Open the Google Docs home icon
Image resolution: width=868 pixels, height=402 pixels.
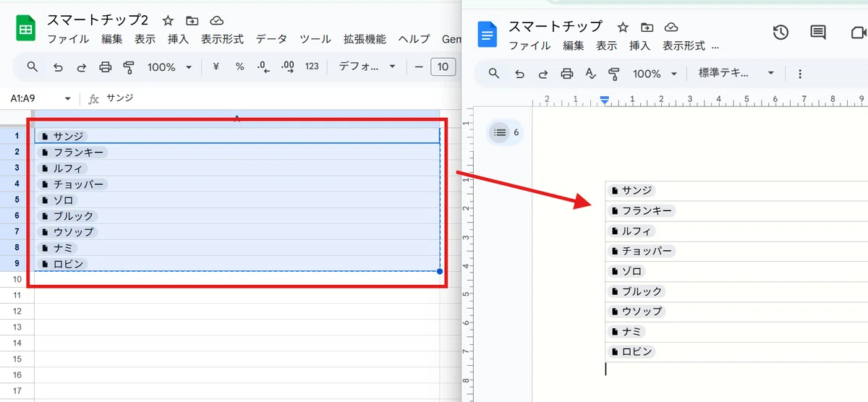click(488, 34)
